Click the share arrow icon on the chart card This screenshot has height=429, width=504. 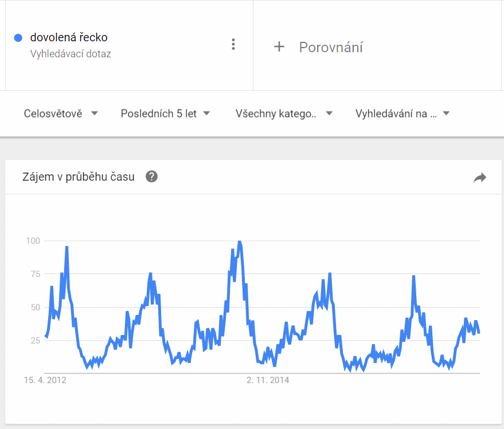tap(479, 178)
